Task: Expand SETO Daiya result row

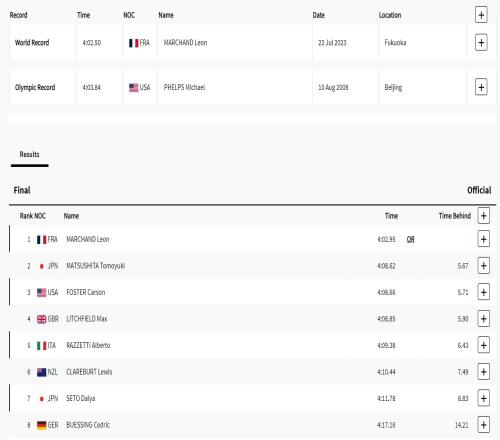Action: pos(483,398)
